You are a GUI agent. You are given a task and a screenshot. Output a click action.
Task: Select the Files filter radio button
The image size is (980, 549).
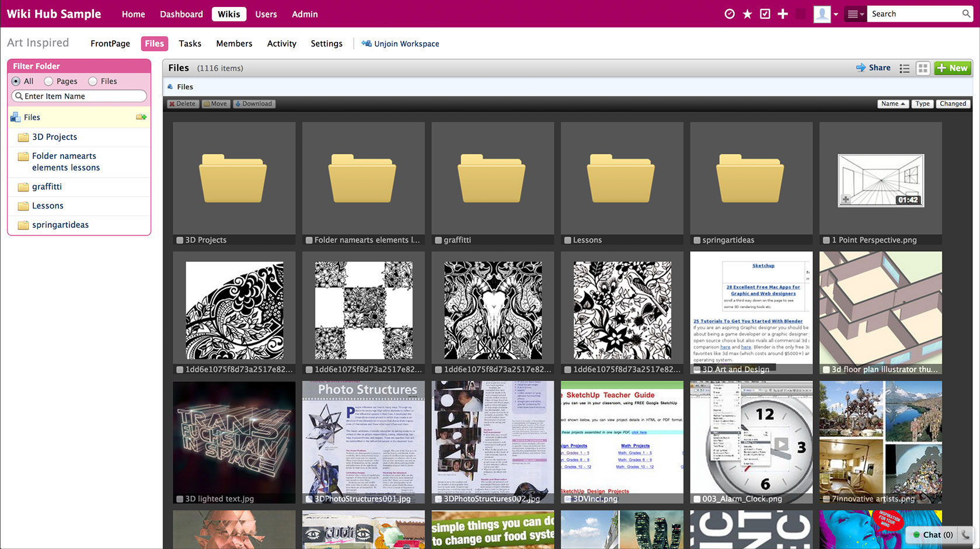click(93, 81)
